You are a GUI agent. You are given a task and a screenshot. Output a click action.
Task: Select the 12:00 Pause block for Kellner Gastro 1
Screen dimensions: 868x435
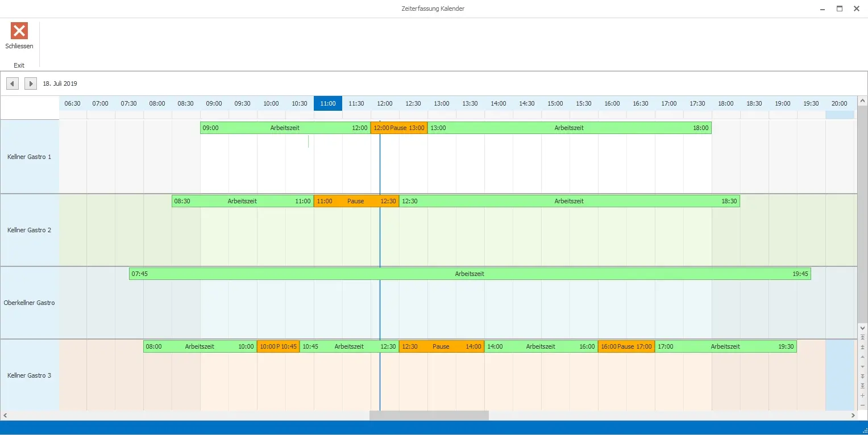coord(398,128)
